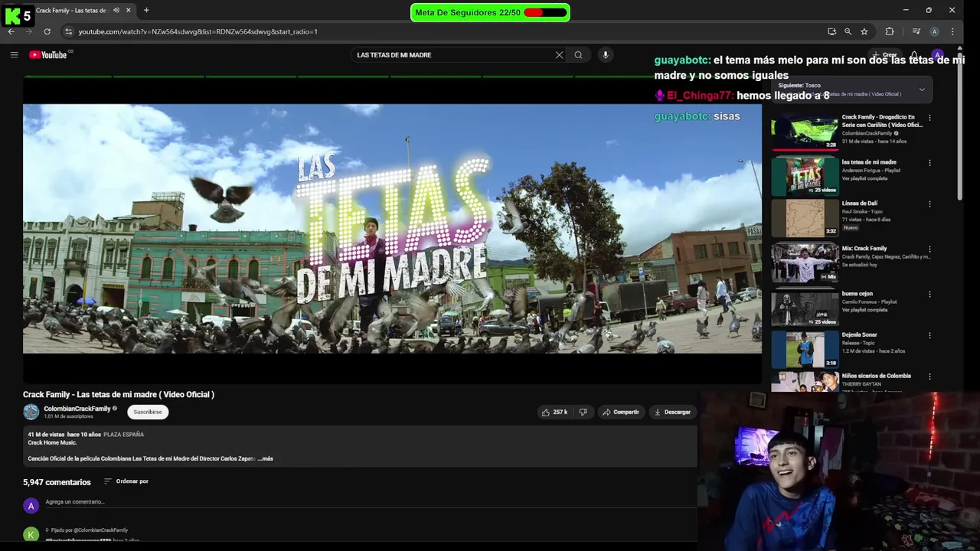
Task: Open Líneas de Dalí video thumbnail
Action: (x=805, y=217)
